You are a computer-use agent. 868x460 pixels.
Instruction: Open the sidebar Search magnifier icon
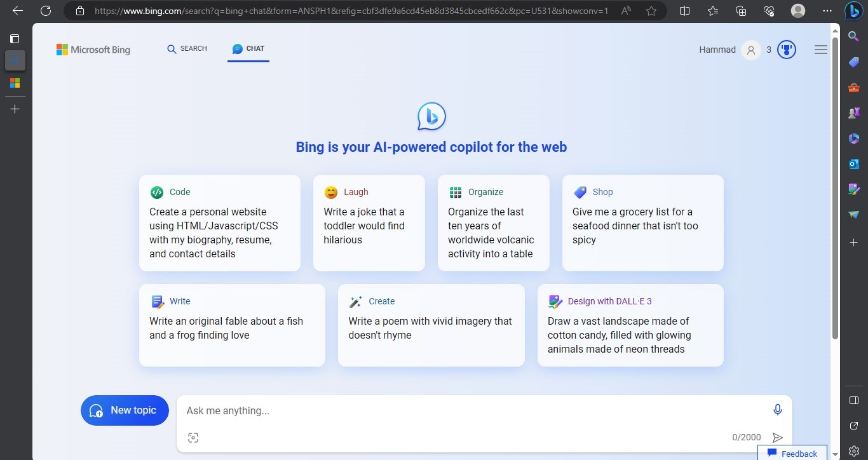[854, 37]
